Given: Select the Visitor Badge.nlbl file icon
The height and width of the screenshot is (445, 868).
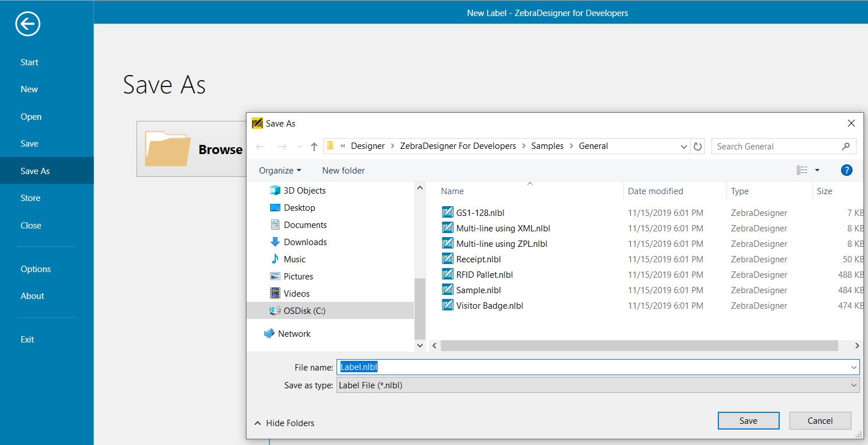Looking at the screenshot, I should coord(448,305).
